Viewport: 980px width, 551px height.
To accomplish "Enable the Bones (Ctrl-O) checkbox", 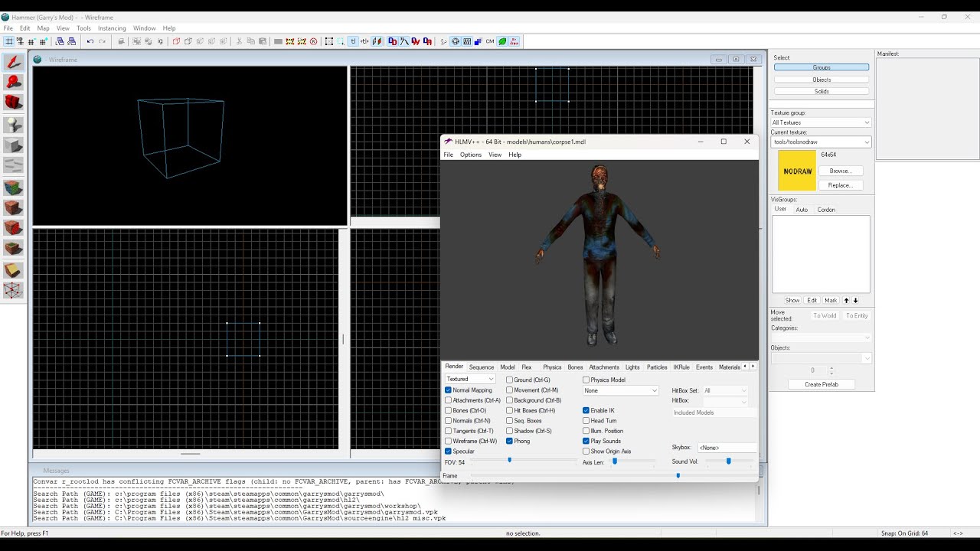I will pos(449,410).
